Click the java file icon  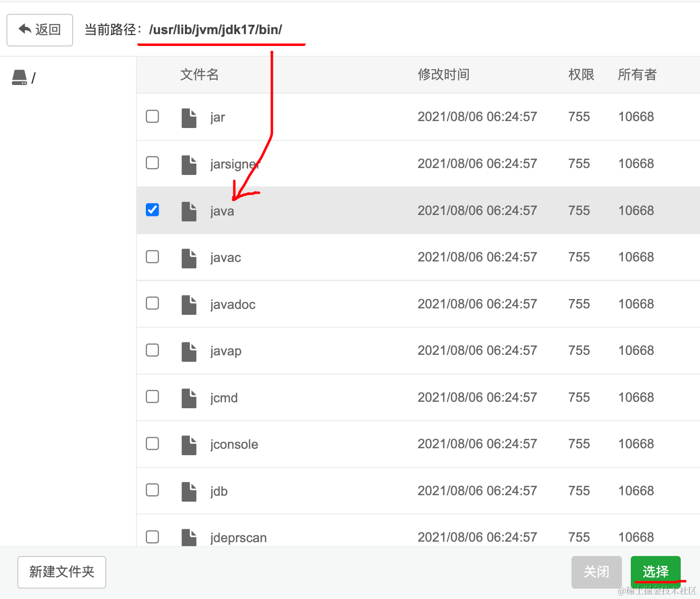point(188,211)
